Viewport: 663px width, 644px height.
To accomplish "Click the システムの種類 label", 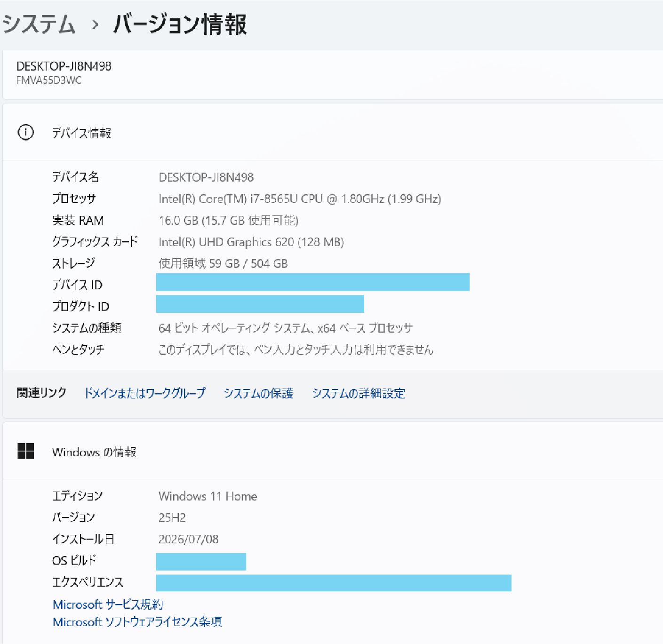I will coord(87,328).
